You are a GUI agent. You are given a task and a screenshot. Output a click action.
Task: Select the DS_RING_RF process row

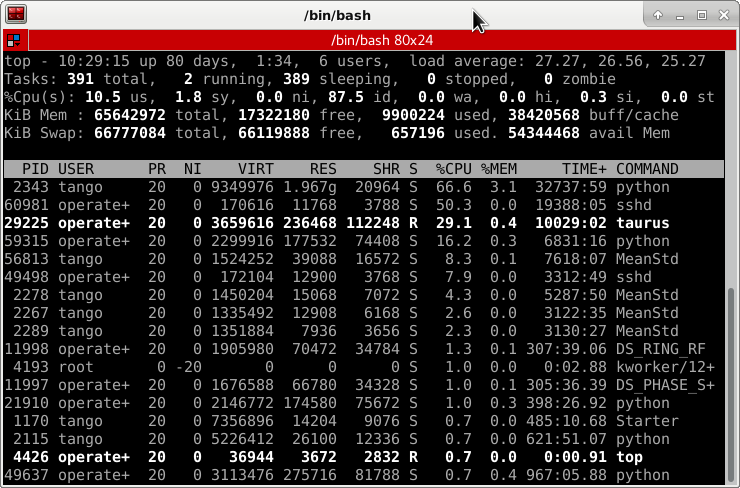coord(360,349)
